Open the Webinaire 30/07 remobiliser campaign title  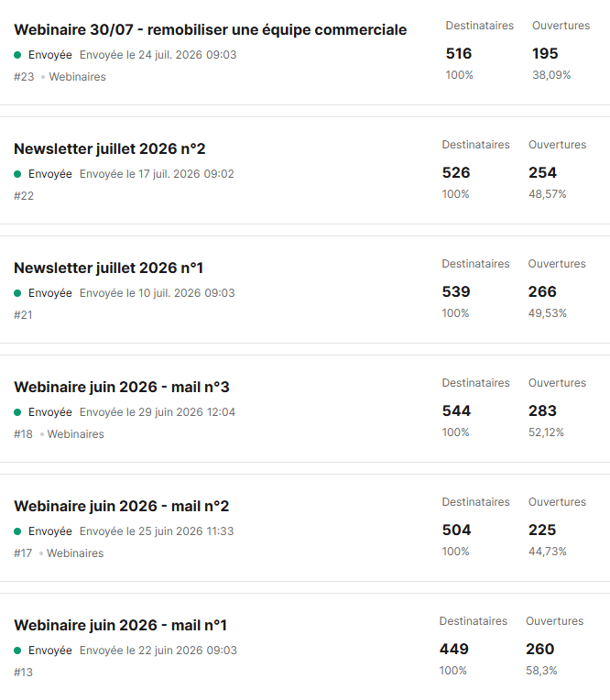(210, 29)
